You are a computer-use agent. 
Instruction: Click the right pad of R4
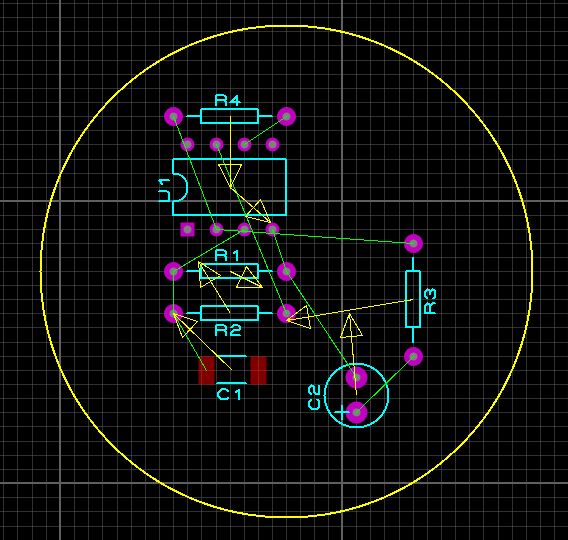tap(286, 116)
